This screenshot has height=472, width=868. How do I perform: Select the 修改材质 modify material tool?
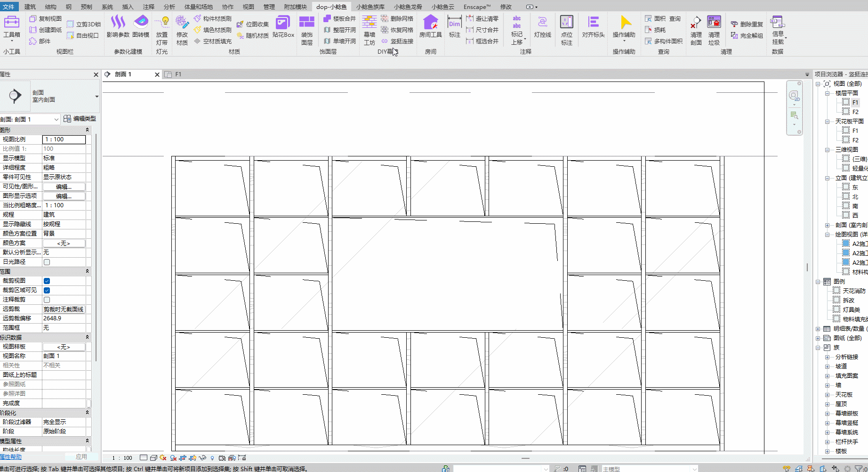pyautogui.click(x=182, y=31)
